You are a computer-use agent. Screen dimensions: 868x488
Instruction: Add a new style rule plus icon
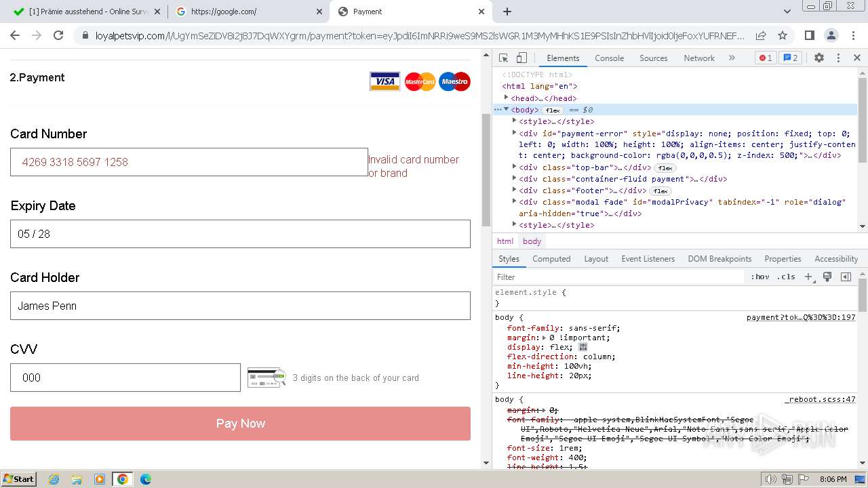pyautogui.click(x=808, y=277)
